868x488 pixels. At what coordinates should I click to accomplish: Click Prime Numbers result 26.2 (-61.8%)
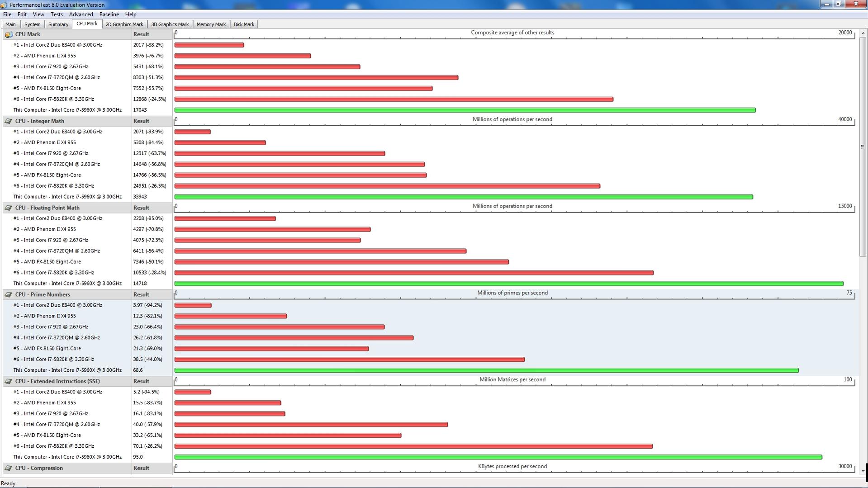(x=147, y=338)
